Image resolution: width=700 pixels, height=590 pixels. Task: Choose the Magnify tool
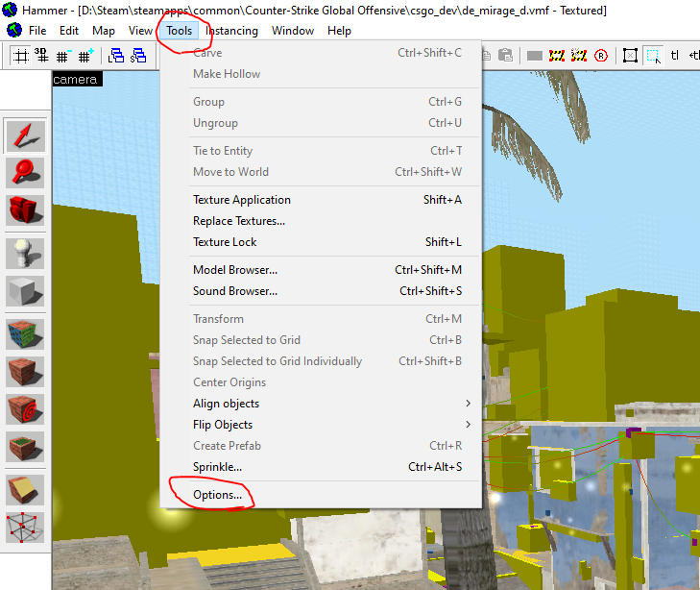click(25, 173)
